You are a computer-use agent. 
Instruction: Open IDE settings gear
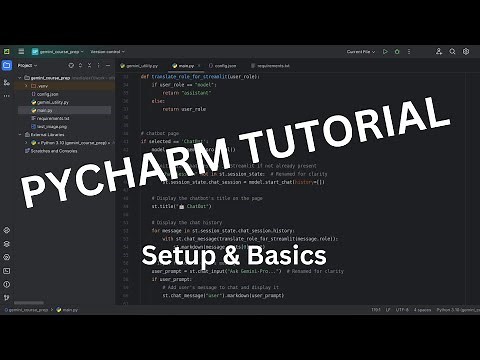point(466,51)
